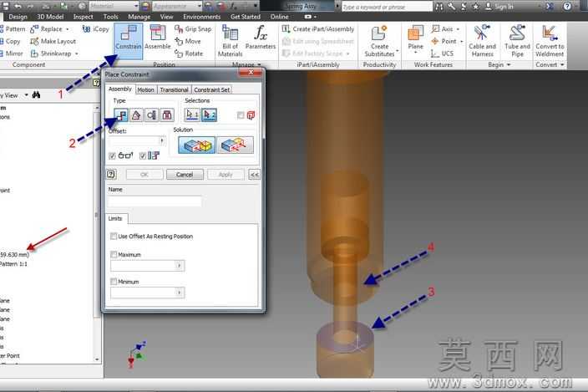Open Bill of Materials
This screenshot has width=588, height=392.
(230, 41)
